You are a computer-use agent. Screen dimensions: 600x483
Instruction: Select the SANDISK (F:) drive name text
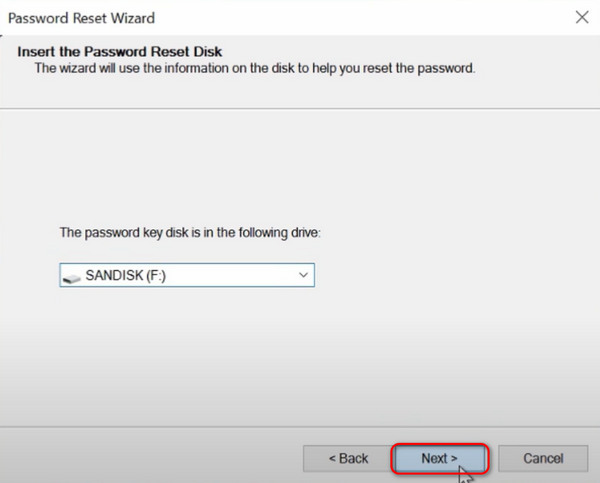126,275
